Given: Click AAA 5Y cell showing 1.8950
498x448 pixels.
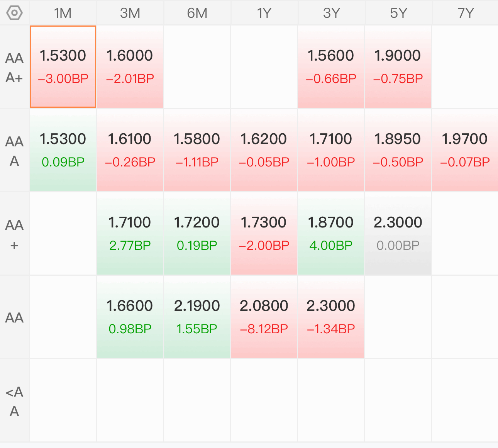Looking at the screenshot, I should tap(398, 150).
